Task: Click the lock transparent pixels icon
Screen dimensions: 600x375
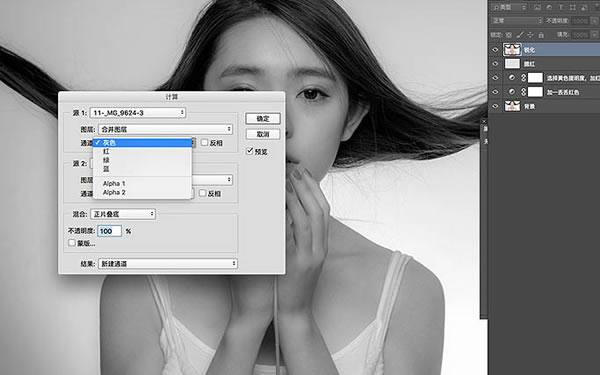Action: tap(509, 35)
